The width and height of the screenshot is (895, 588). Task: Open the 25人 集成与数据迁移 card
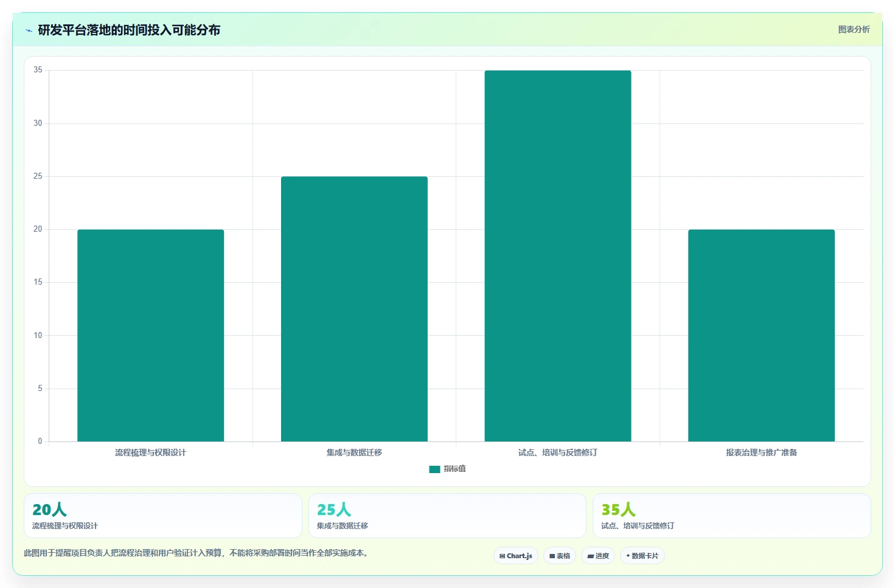(447, 516)
